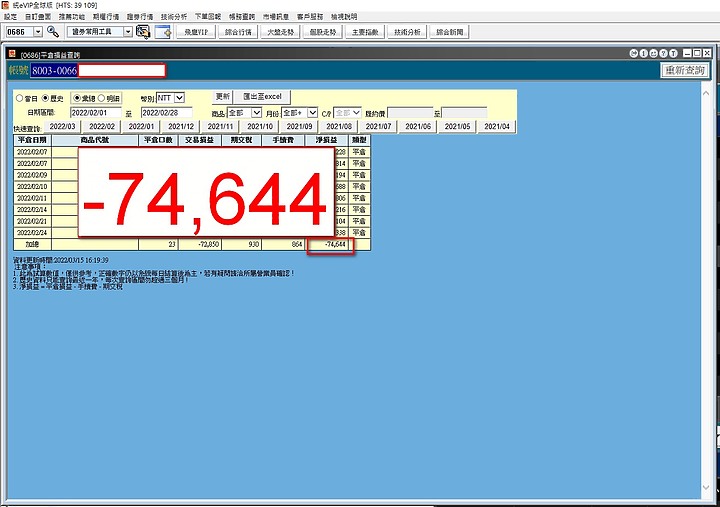The height and width of the screenshot is (507, 720).
Task: Click the 更新 refresh button
Action: coord(223,96)
